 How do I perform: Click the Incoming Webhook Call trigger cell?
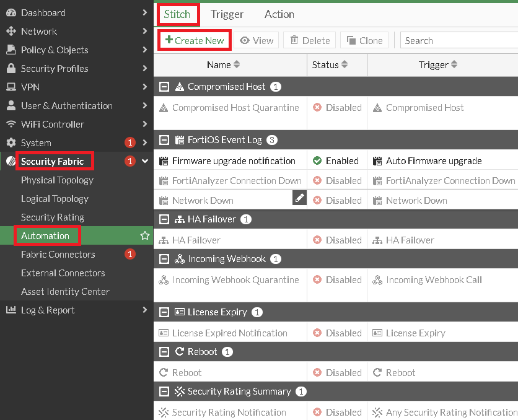click(434, 279)
